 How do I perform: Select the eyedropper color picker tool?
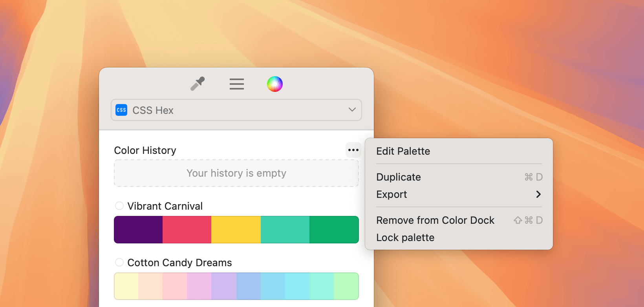click(198, 84)
